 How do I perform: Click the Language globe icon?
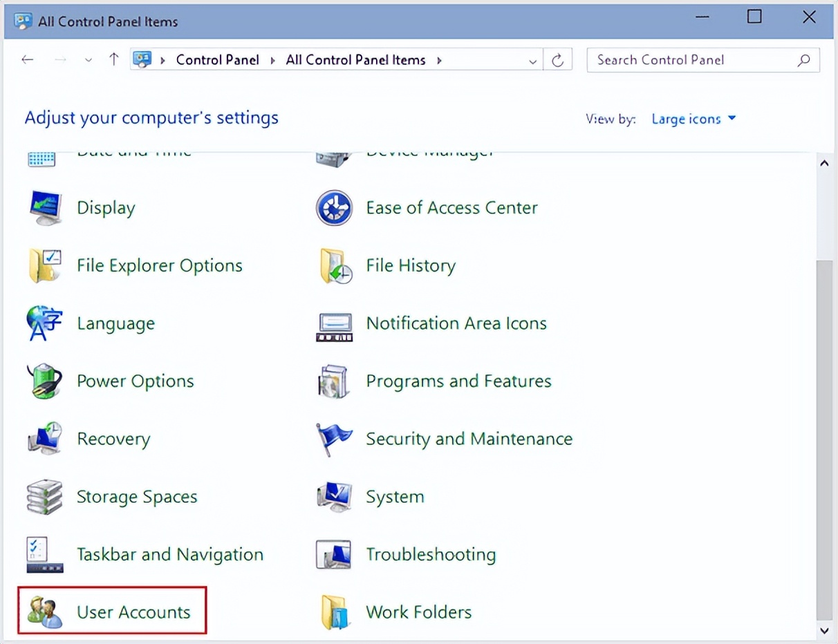45,323
